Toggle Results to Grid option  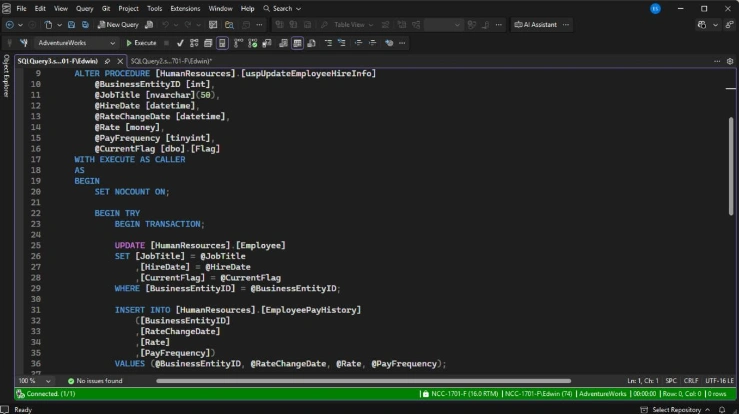[297, 43]
